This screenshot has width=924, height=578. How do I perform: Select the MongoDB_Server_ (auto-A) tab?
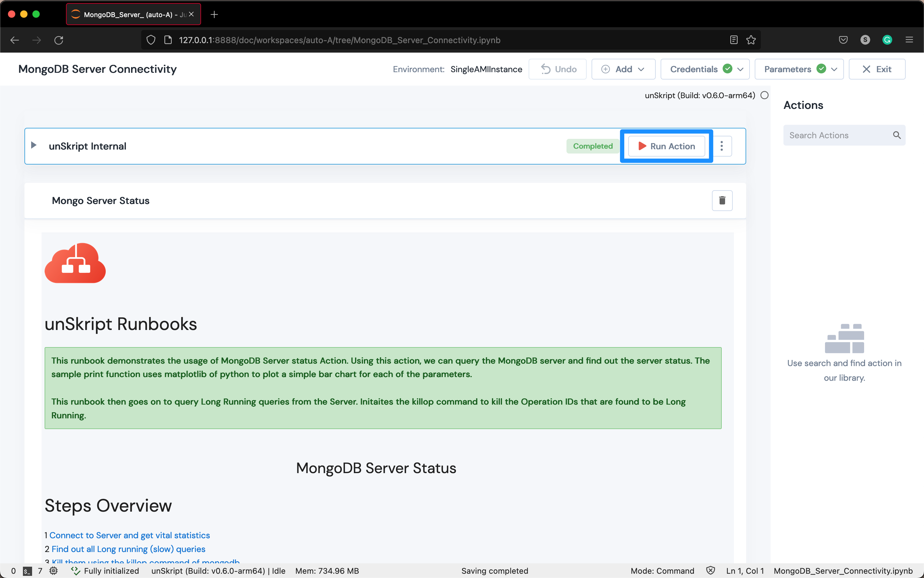(133, 14)
